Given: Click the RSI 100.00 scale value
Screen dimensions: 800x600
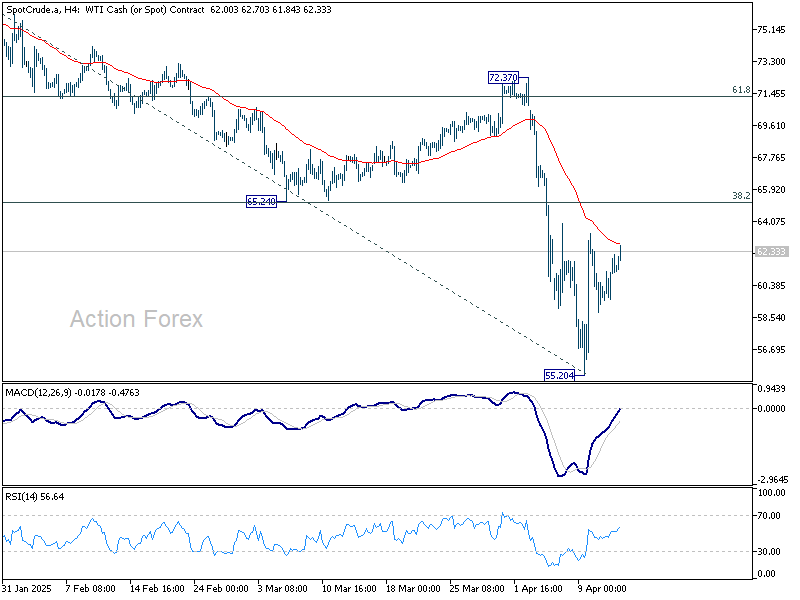Looking at the screenshot, I should pos(772,492).
